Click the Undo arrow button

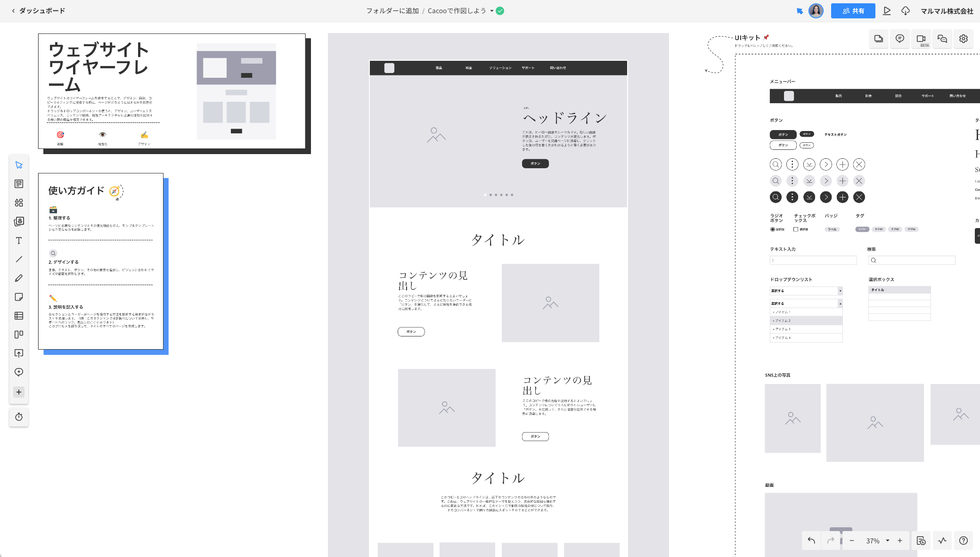click(811, 541)
